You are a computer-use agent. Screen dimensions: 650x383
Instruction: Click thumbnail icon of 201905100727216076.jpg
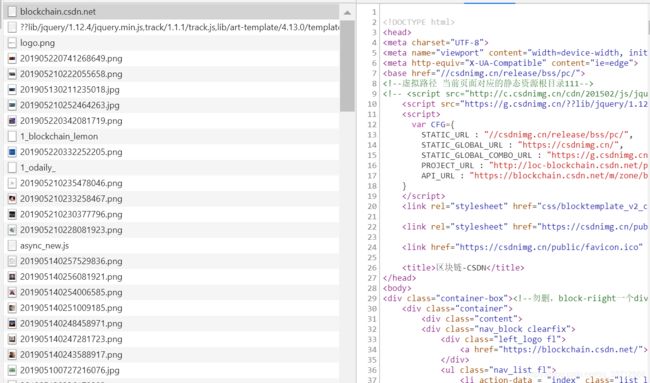(12, 371)
